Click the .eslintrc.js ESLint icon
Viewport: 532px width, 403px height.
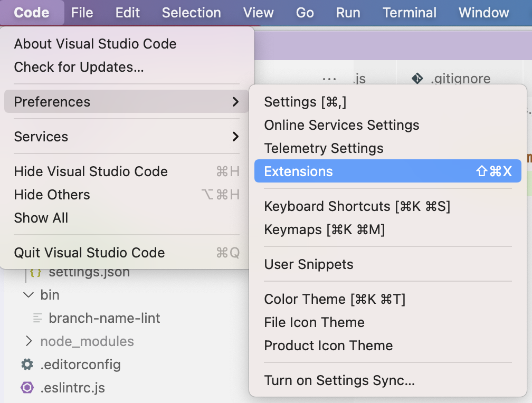coord(27,387)
